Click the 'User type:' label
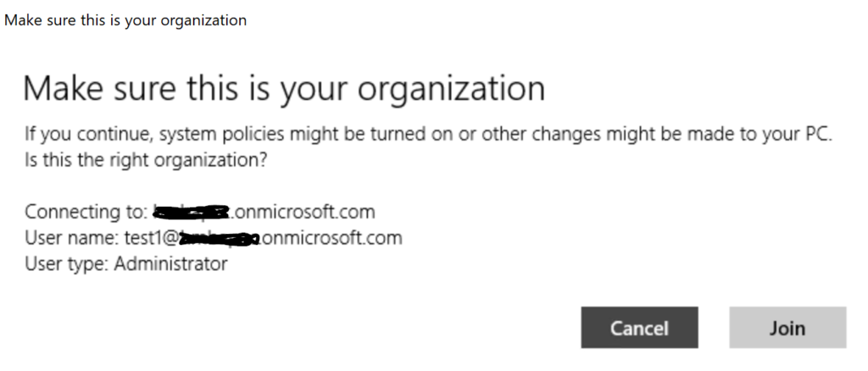Image resolution: width=868 pixels, height=371 pixels. (x=67, y=264)
